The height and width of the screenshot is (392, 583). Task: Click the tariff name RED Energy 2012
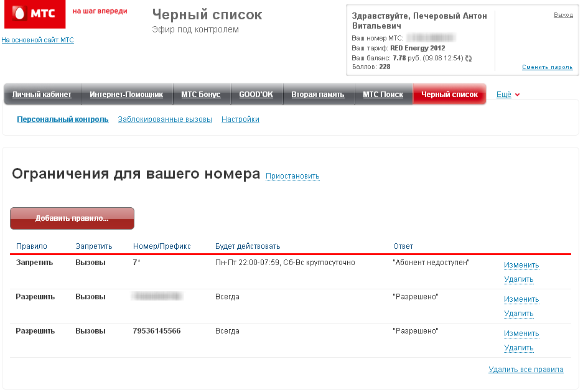(x=417, y=48)
